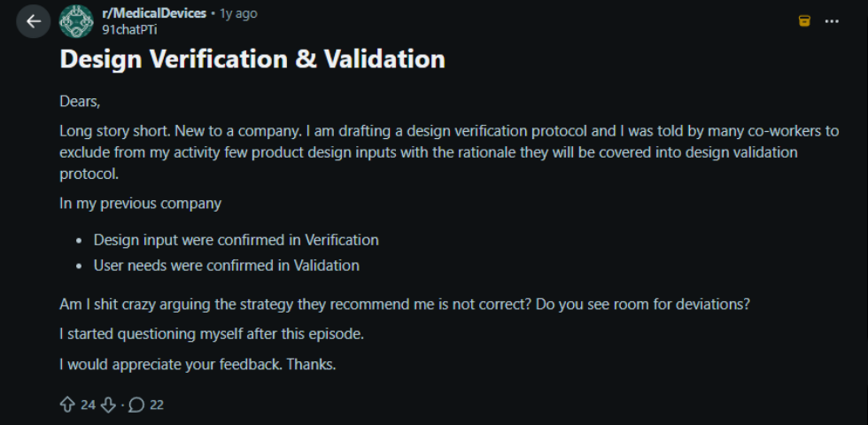Go back with the left arrow button
Viewport: 868px width, 425px height.
(33, 21)
